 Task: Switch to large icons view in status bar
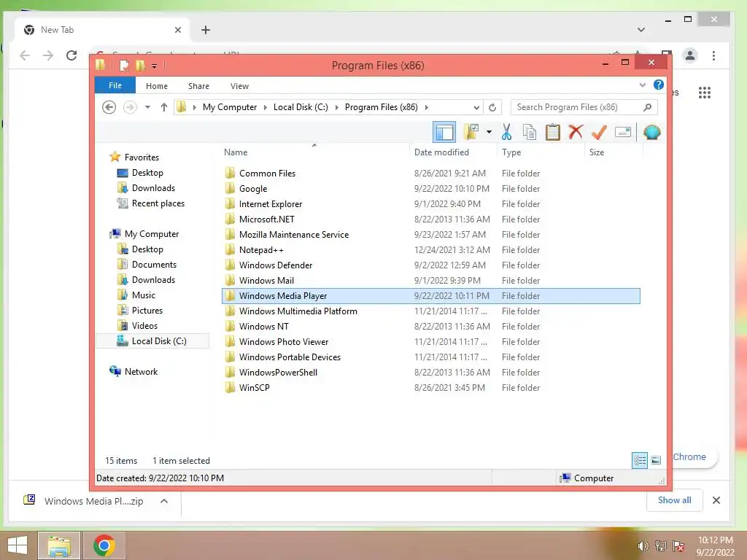[x=656, y=460]
